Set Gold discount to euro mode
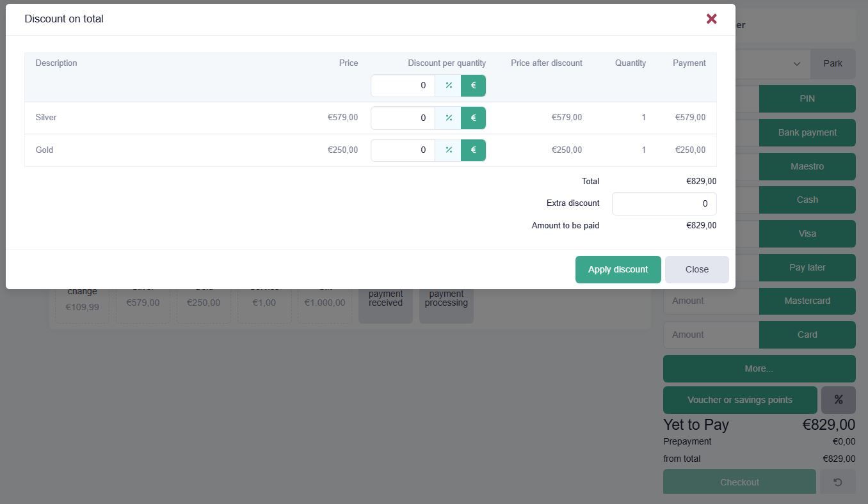The height and width of the screenshot is (504, 868). 474,150
